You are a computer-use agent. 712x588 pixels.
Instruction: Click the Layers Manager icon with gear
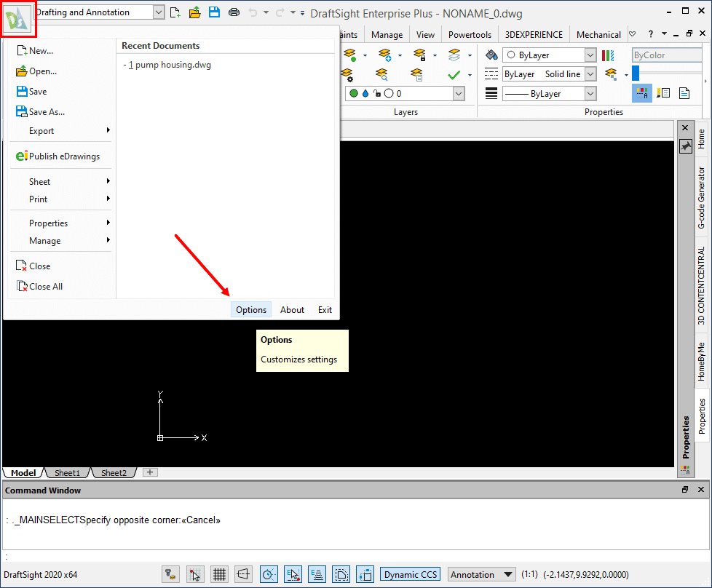click(347, 74)
